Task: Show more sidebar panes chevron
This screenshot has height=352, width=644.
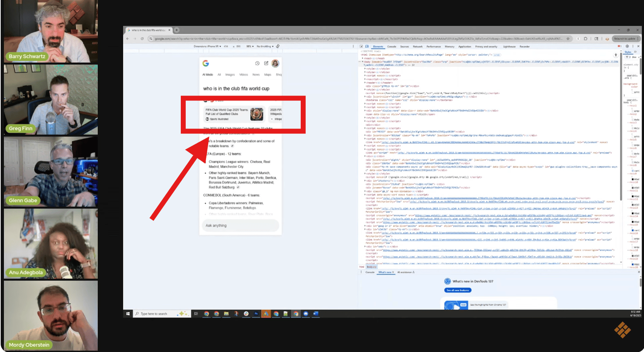Action: pos(635,52)
